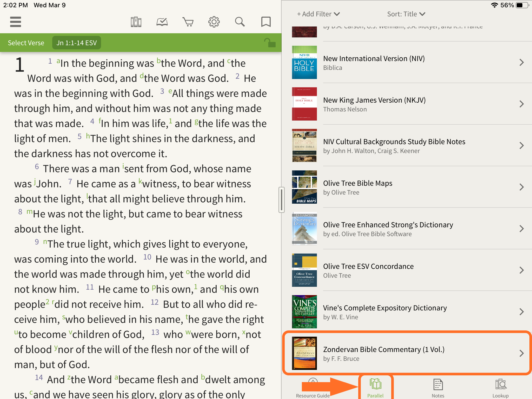Tap the Wi-Fi status icon
532x399 pixels.
coord(494,5)
